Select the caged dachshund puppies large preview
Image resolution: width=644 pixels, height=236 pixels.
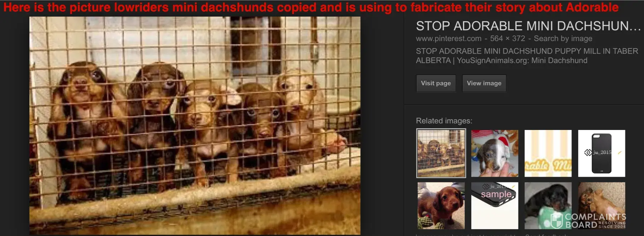coord(195,126)
